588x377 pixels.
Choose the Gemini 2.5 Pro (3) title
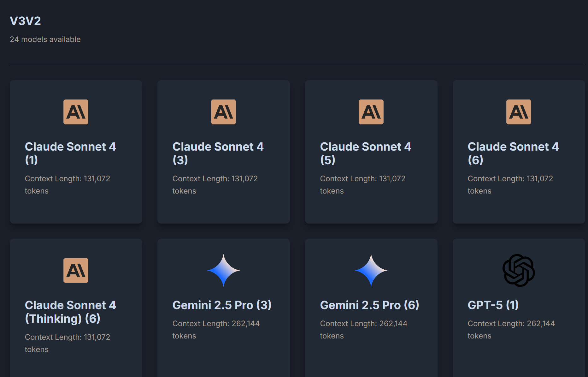pos(222,305)
